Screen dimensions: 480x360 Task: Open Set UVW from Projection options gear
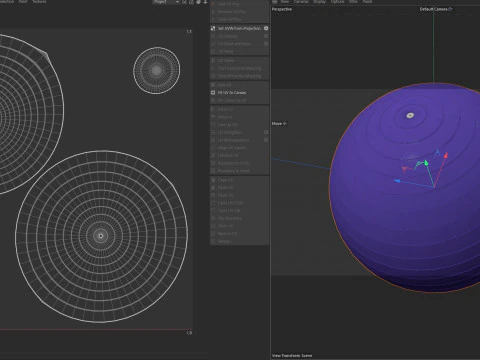click(x=266, y=28)
